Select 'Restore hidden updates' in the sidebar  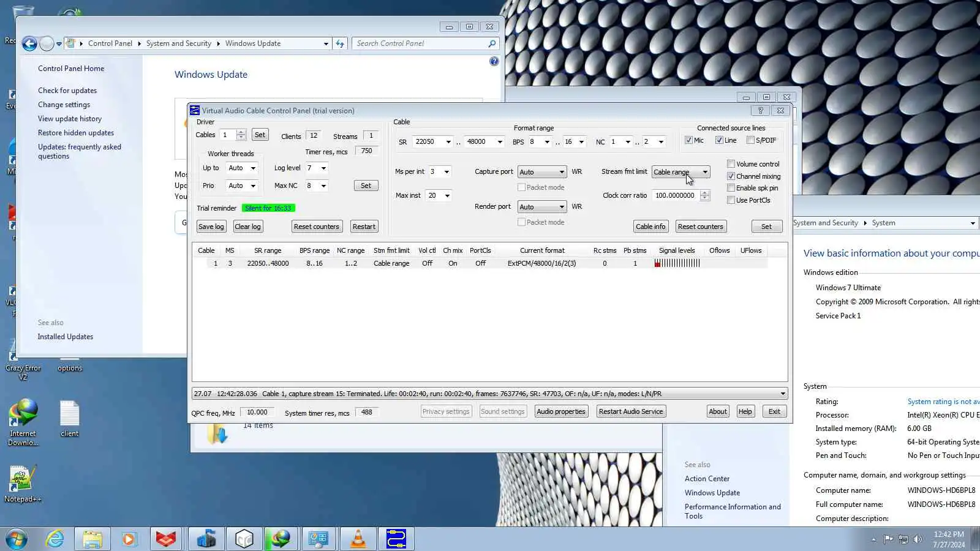click(x=76, y=133)
